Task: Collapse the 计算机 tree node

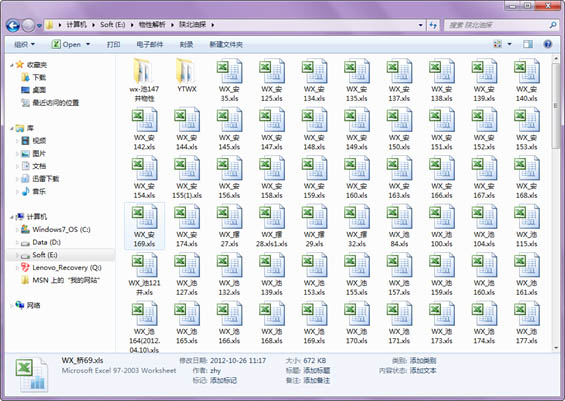Action: (12, 217)
